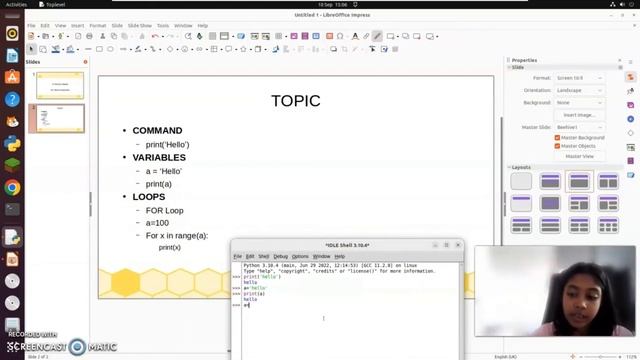Open the dropdown arrow beside Undo
The width and height of the screenshot is (640, 360).
point(162,37)
